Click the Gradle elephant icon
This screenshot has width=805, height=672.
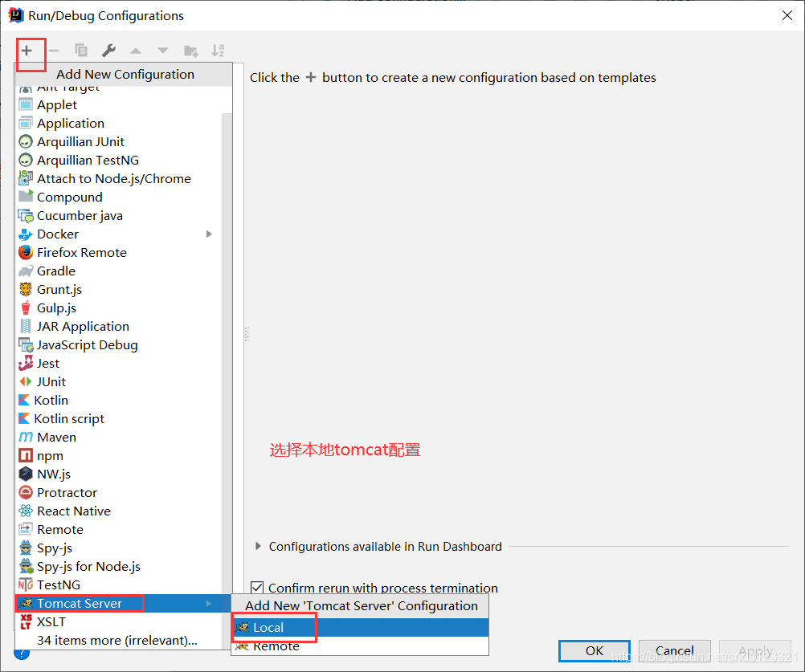tap(26, 271)
